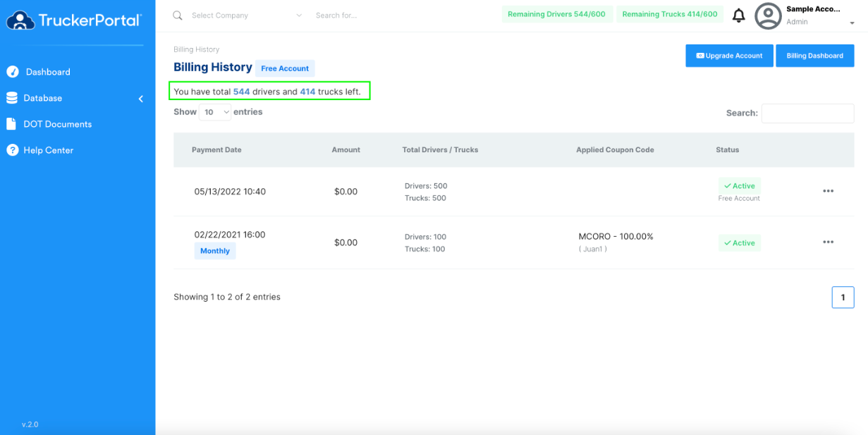Open three-dot menu for 02/22/2021 payment
The width and height of the screenshot is (868, 435).
click(x=828, y=243)
